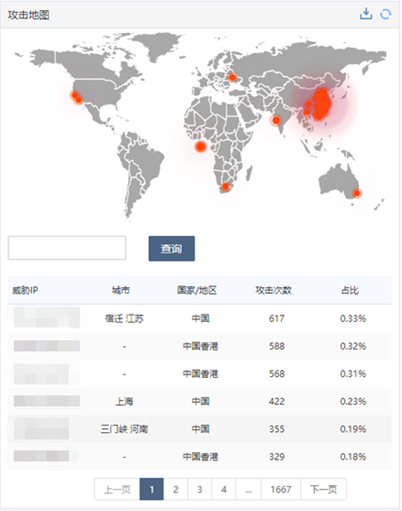The height and width of the screenshot is (511, 402).
Task: Refresh the attack map data
Action: 386,14
